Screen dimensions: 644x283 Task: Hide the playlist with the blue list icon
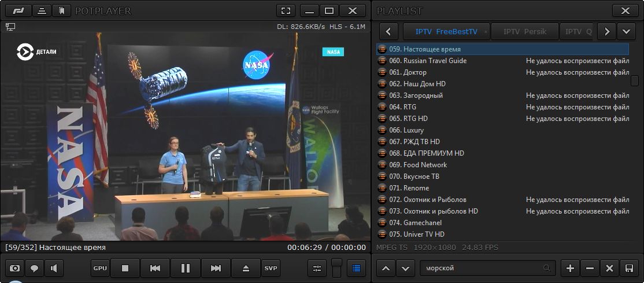pos(356,269)
